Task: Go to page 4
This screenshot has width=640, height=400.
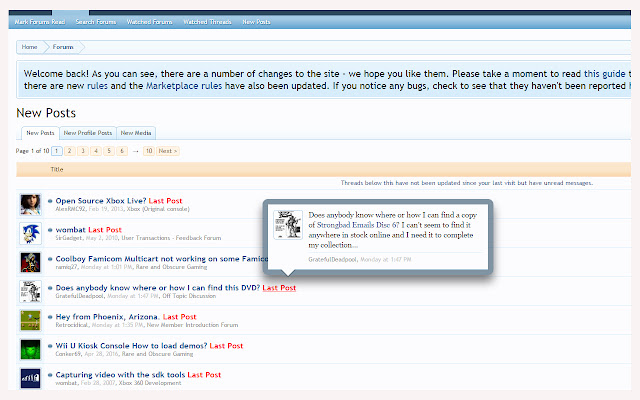Action: pos(96,151)
